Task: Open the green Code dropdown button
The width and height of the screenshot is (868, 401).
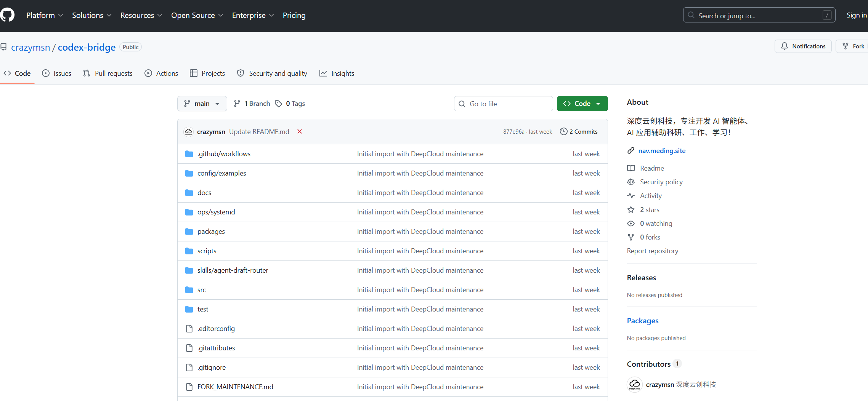Action: [582, 104]
